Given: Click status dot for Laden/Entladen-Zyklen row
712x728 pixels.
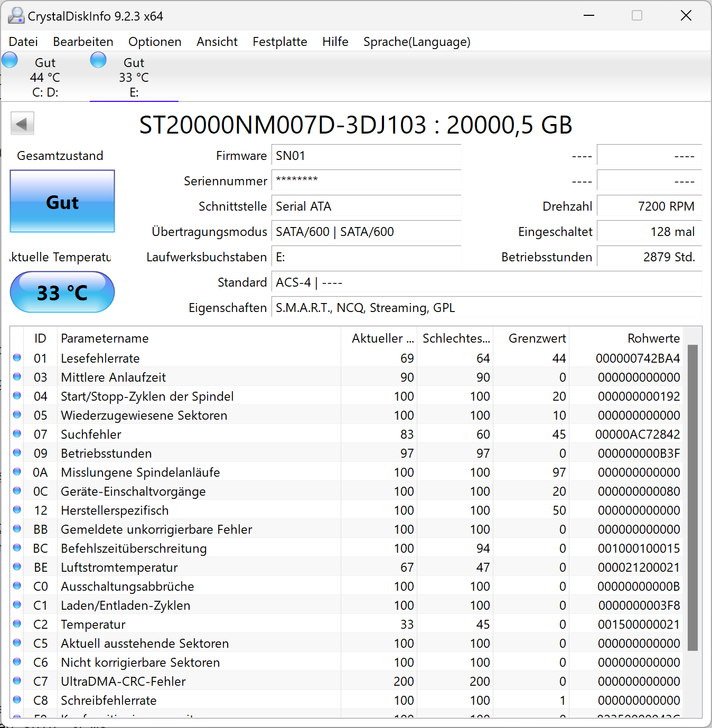Looking at the screenshot, I should tap(17, 605).
